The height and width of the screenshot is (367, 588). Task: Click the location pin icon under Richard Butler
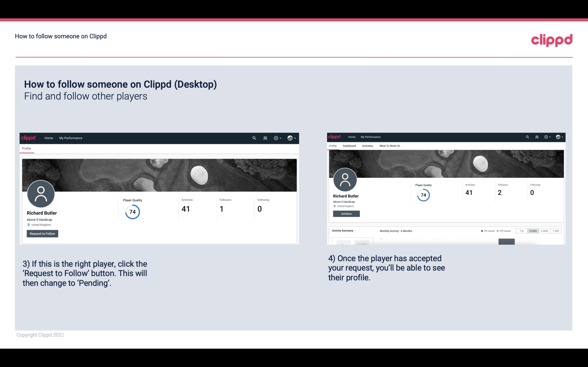(28, 225)
